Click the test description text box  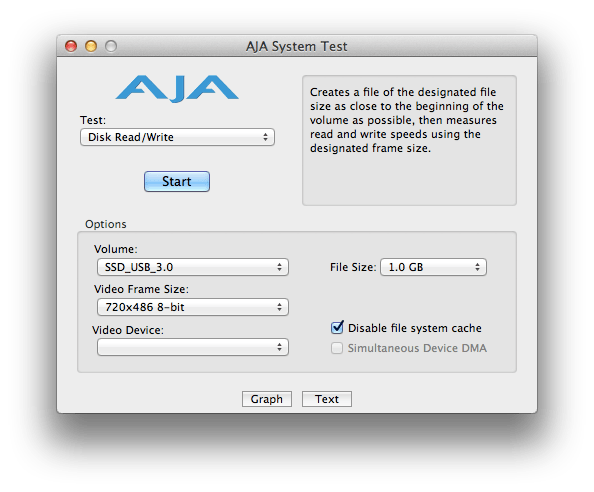click(x=409, y=140)
